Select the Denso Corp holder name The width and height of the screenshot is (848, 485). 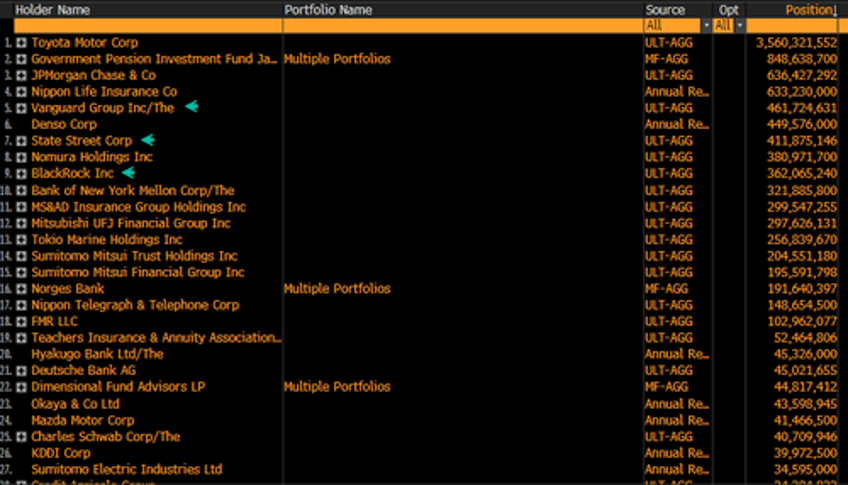tap(64, 124)
